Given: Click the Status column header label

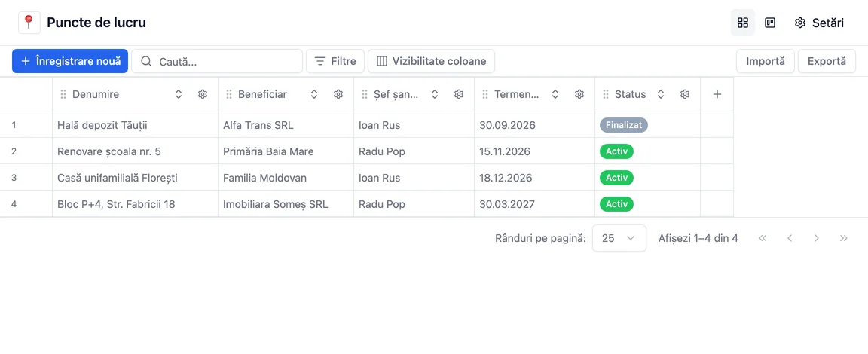Looking at the screenshot, I should point(631,95).
